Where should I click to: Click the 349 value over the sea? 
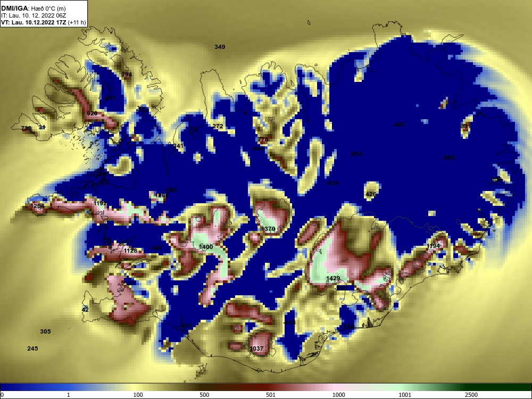(x=220, y=47)
